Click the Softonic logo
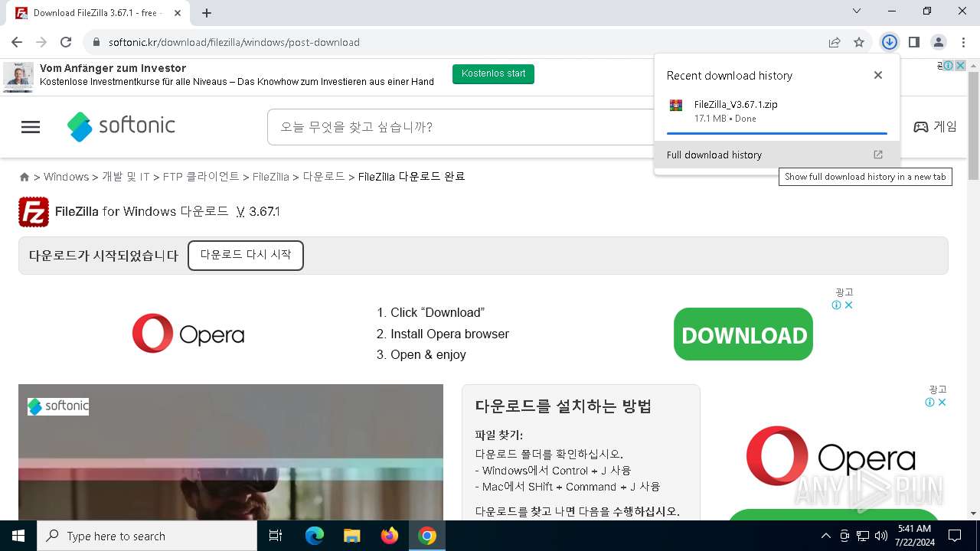 click(x=121, y=126)
